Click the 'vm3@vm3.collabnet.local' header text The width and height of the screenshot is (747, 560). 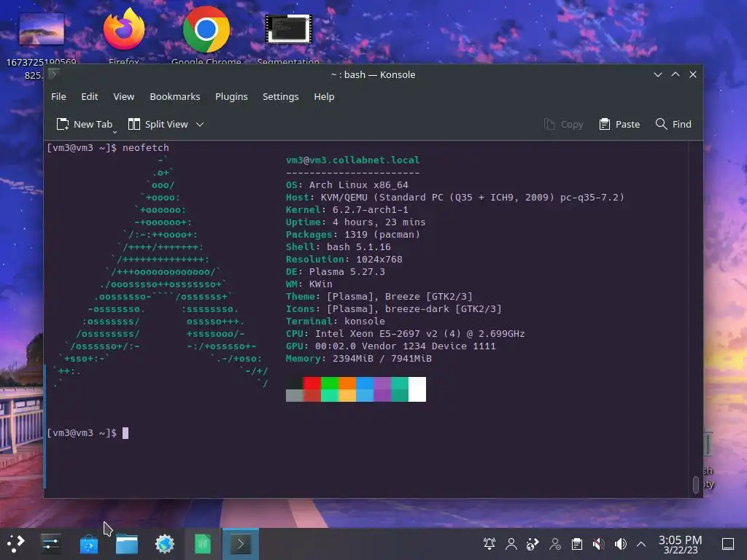pos(352,160)
